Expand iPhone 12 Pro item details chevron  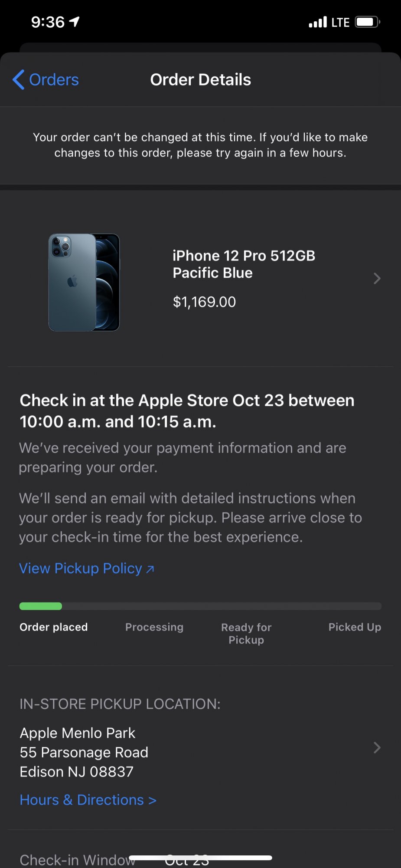tap(377, 278)
